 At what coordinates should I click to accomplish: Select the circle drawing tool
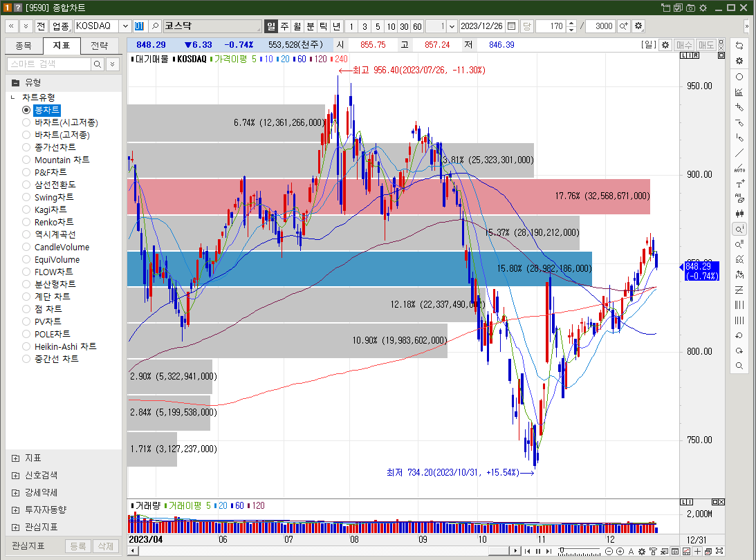(739, 77)
